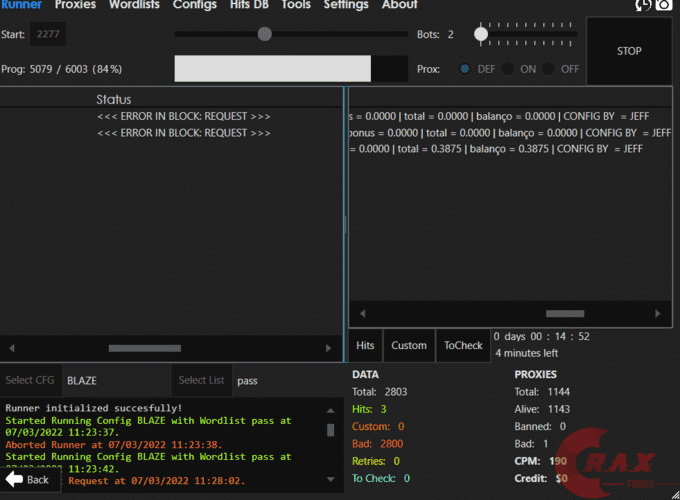
Task: Click the log history icon at top right
Action: click(642, 5)
